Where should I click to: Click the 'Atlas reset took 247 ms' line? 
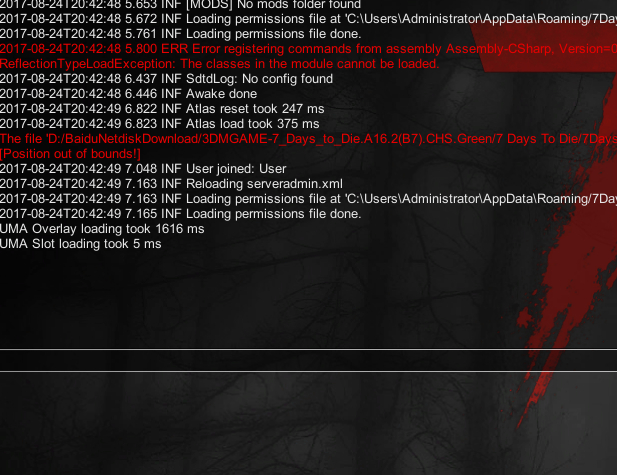click(x=162, y=109)
